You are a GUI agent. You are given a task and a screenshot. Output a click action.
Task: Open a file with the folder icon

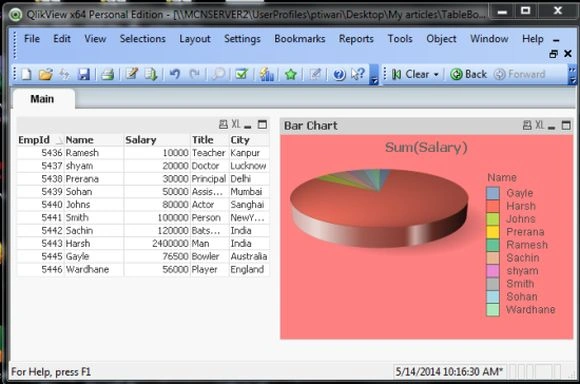[45, 74]
